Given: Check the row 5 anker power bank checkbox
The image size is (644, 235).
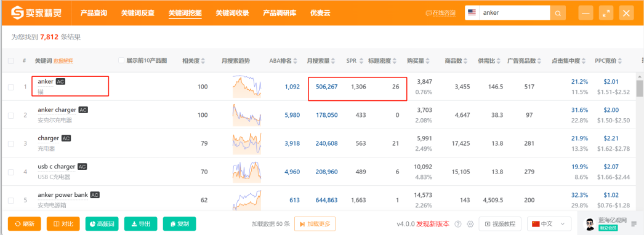Looking at the screenshot, I should click(11, 200).
